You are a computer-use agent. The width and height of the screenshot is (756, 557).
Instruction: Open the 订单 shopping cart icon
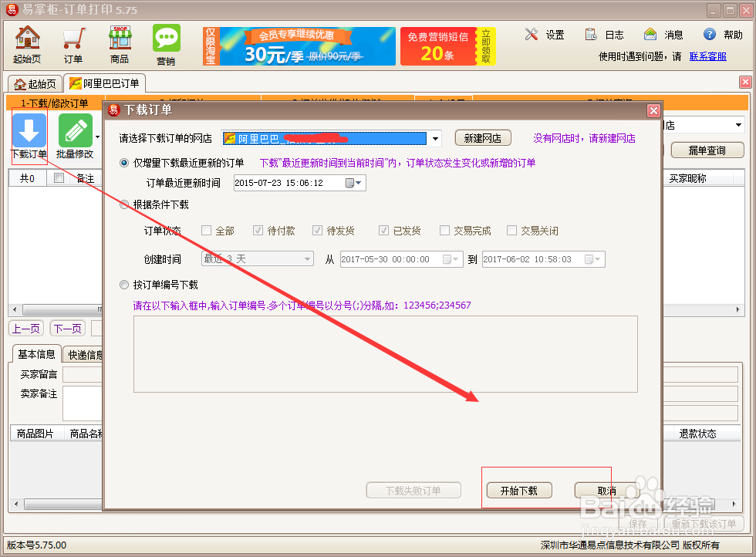pyautogui.click(x=73, y=45)
